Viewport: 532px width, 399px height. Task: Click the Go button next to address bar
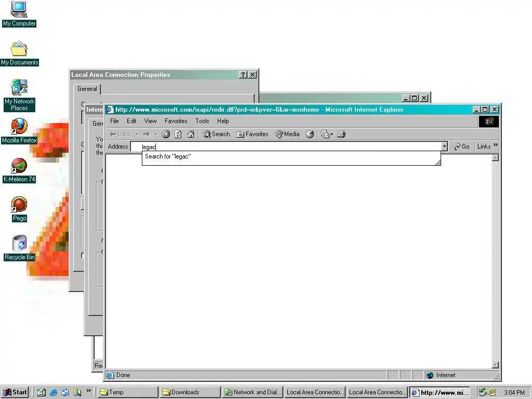461,147
